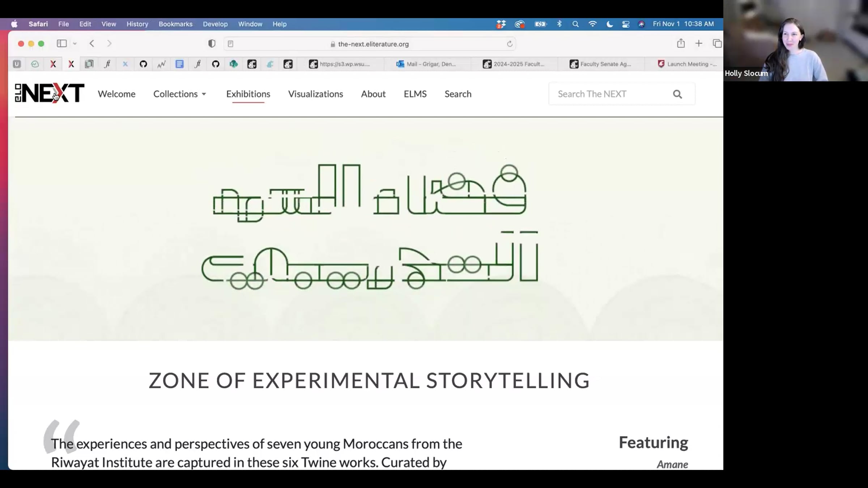The image size is (868, 488).
Task: Open the View menu
Action: click(109, 24)
